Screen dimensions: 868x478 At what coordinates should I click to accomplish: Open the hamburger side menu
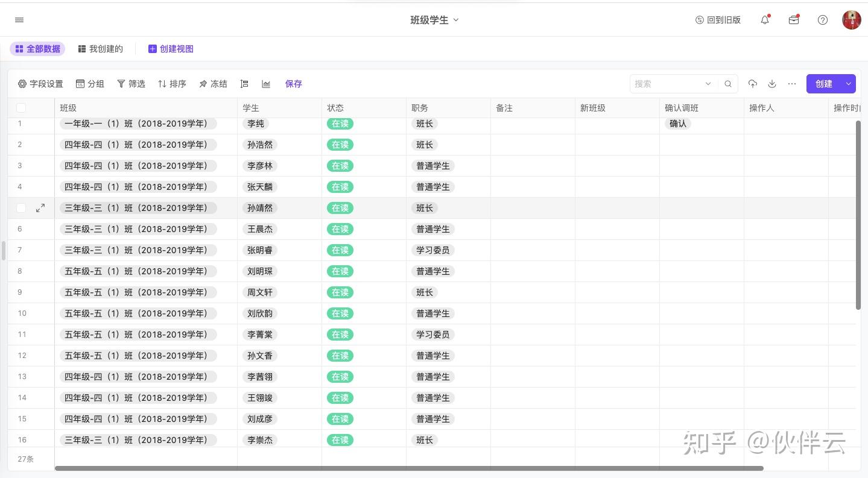click(19, 20)
